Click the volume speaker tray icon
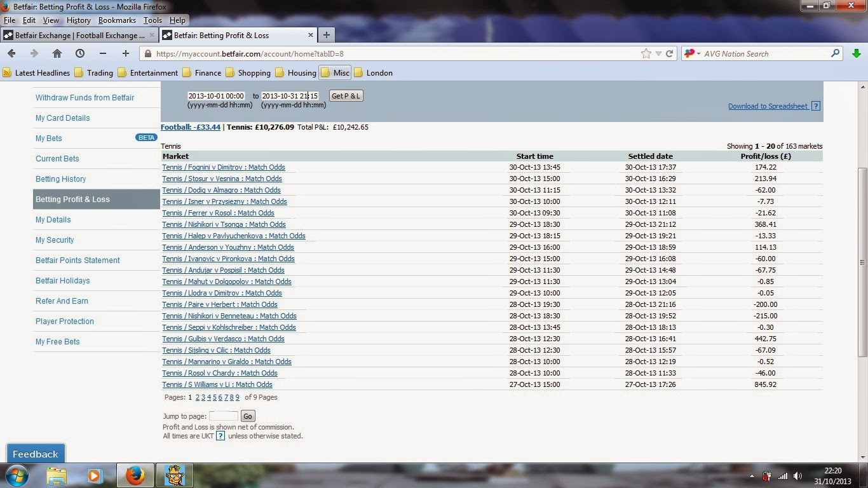The image size is (868, 488). tap(797, 476)
